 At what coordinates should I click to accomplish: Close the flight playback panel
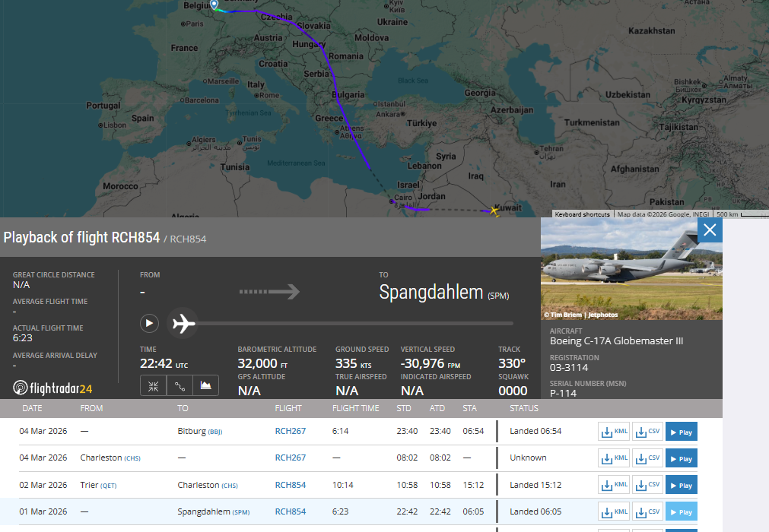coord(710,230)
